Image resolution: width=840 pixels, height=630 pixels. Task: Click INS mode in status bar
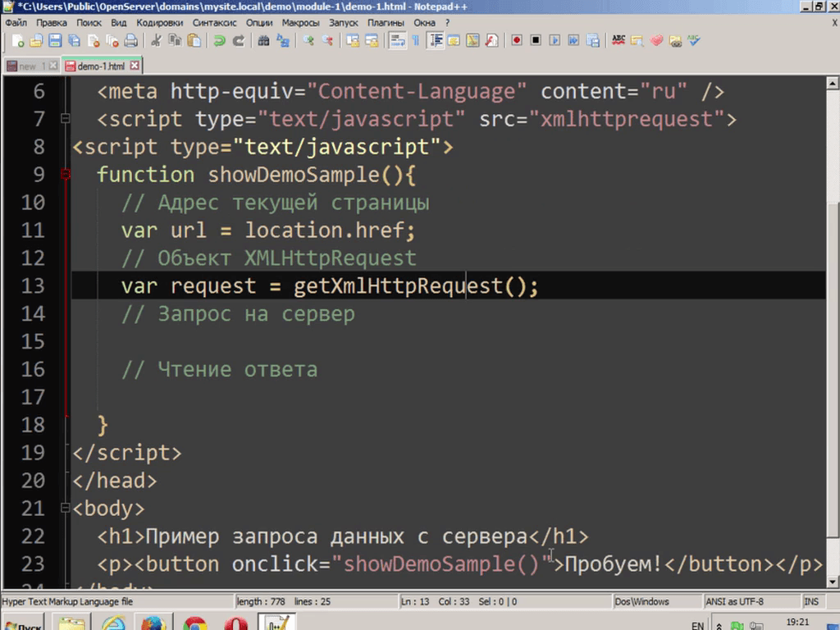(x=811, y=601)
